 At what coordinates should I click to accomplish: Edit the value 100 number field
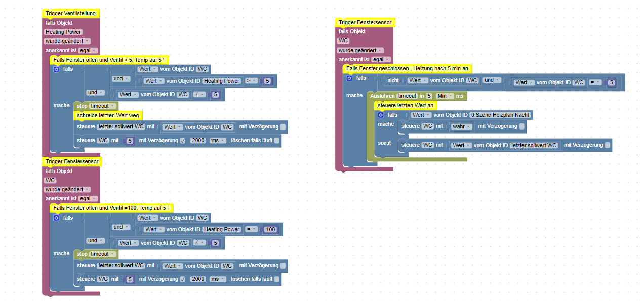click(271, 229)
